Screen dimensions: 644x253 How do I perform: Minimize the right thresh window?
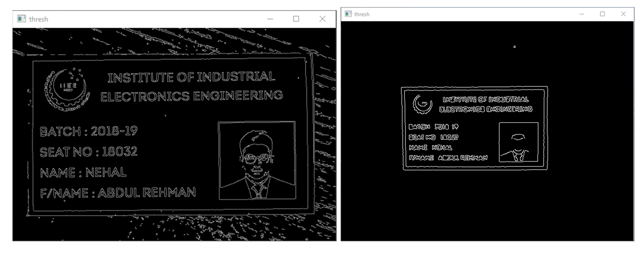click(581, 14)
